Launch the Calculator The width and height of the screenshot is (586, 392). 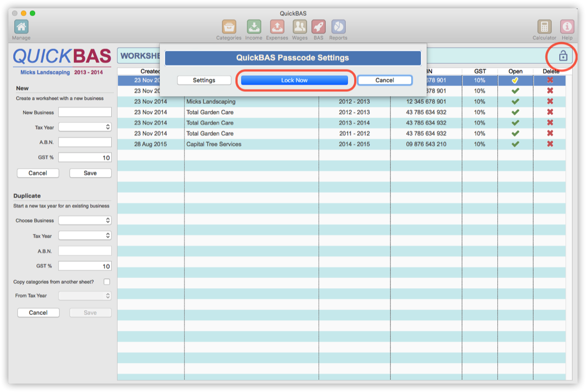tap(544, 26)
